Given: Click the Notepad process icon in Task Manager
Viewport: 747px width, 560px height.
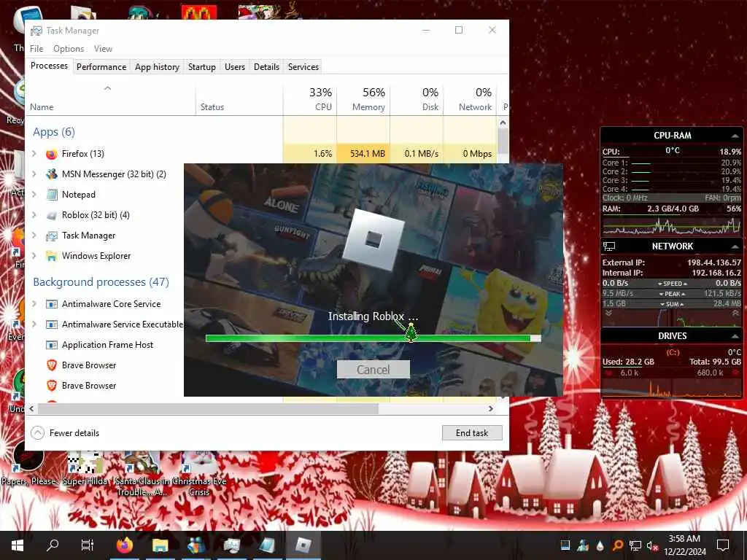Looking at the screenshot, I should click(x=52, y=195).
